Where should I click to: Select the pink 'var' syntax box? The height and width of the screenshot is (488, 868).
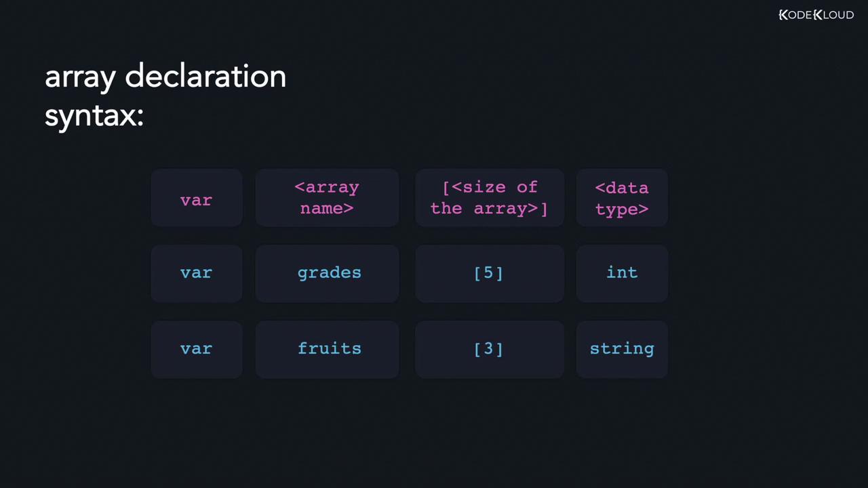pyautogui.click(x=196, y=198)
